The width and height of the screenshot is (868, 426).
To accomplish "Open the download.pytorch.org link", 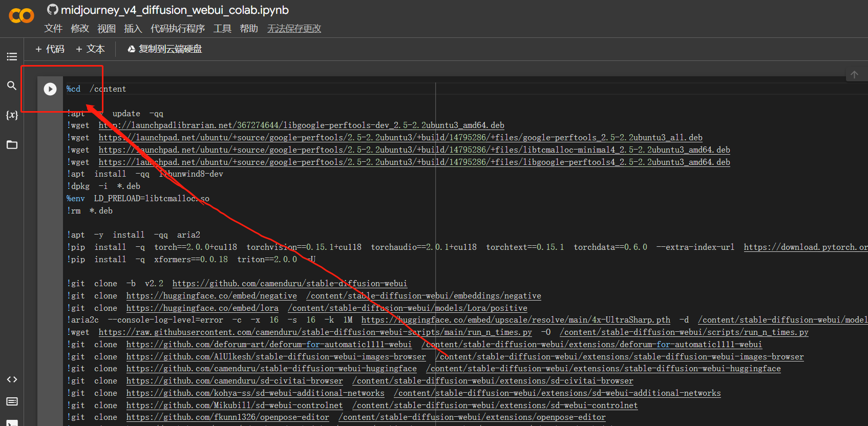I will 806,247.
